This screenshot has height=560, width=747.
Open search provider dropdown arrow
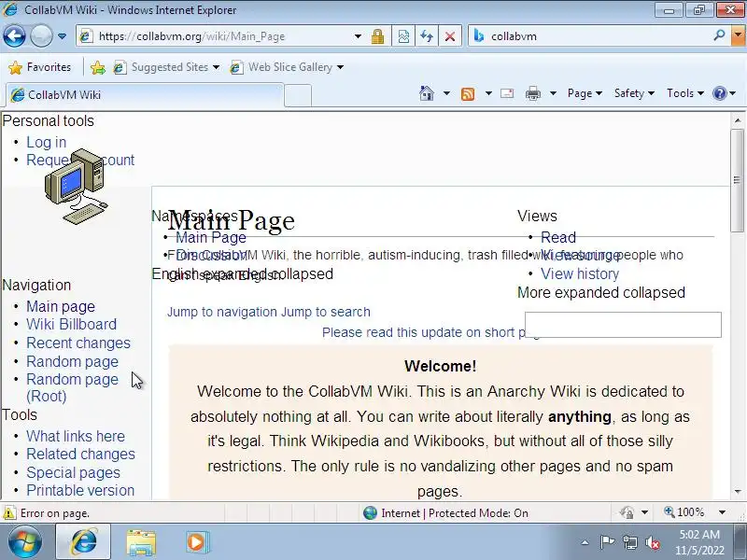point(739,35)
